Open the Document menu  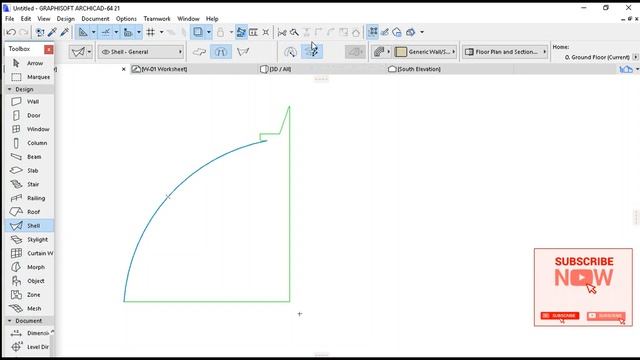pos(95,19)
